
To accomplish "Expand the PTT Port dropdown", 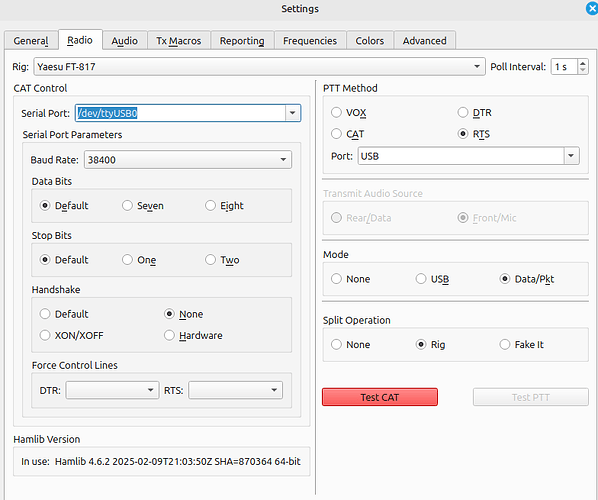I will pyautogui.click(x=571, y=156).
